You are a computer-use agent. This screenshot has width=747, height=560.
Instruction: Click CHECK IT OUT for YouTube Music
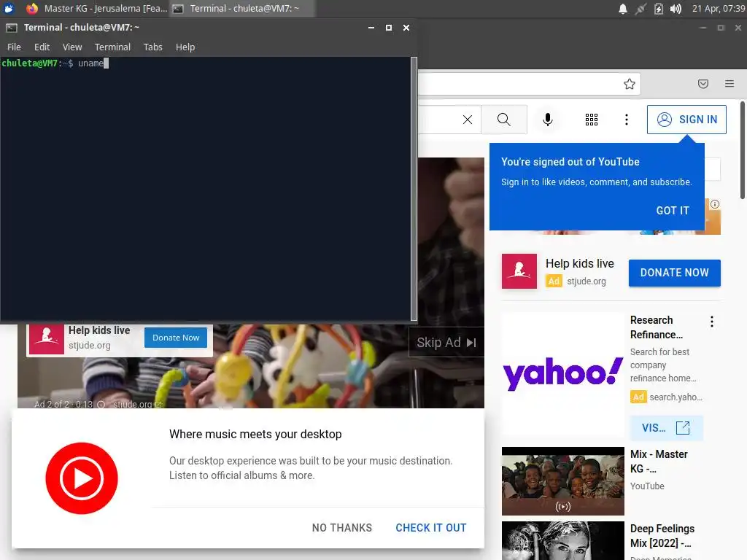coord(431,528)
